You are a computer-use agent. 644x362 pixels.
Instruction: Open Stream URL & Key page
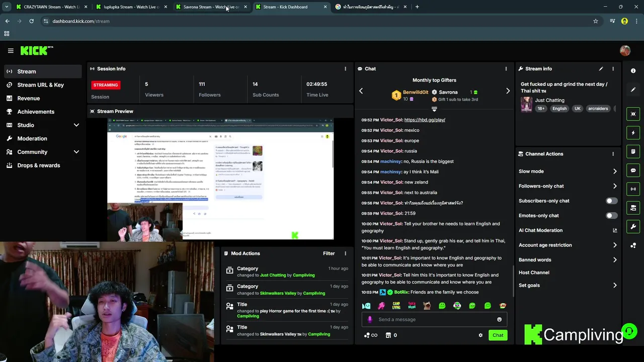pos(43,85)
